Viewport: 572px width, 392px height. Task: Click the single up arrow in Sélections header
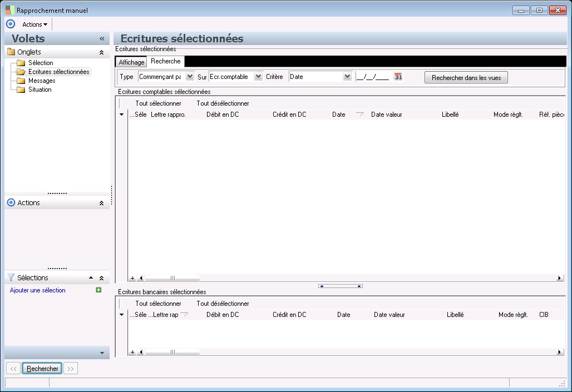(91, 278)
